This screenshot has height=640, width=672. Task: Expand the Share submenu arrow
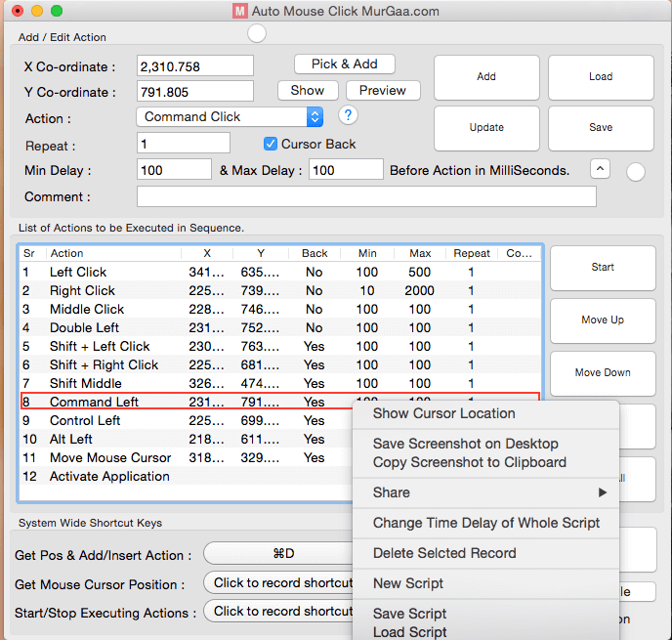603,492
